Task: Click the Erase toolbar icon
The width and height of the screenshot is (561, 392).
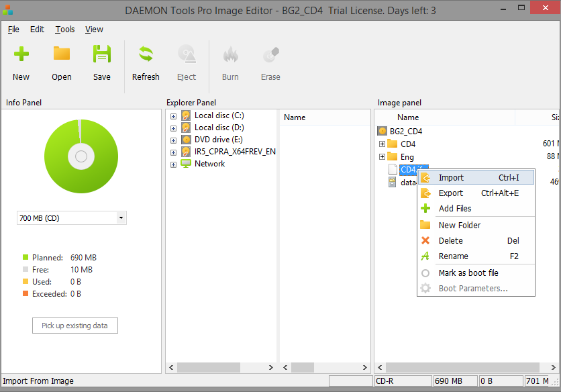Action: [x=271, y=54]
